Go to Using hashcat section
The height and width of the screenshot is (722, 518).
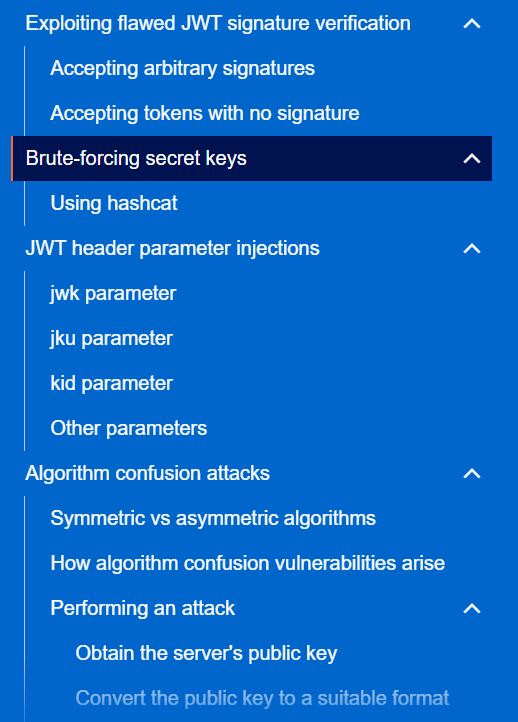tap(114, 203)
